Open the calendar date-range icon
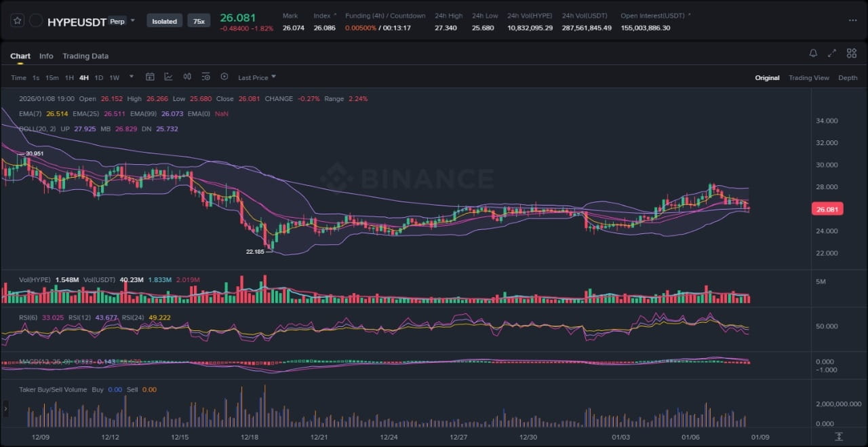 coord(150,77)
